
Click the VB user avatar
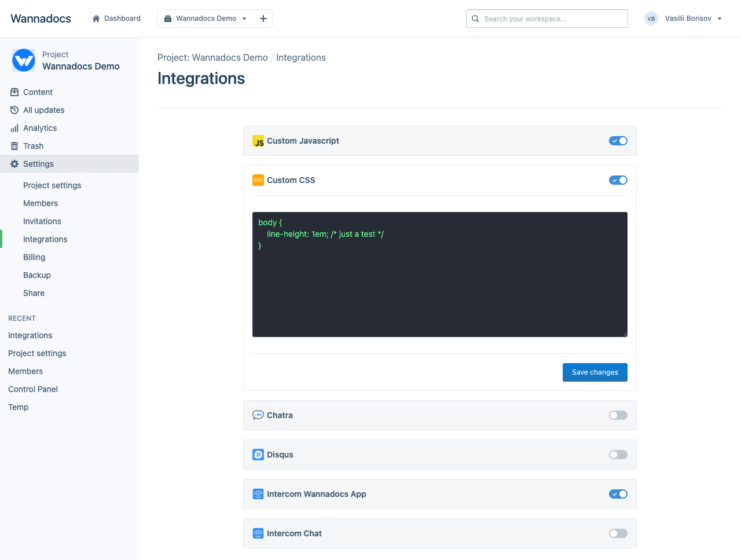[651, 19]
